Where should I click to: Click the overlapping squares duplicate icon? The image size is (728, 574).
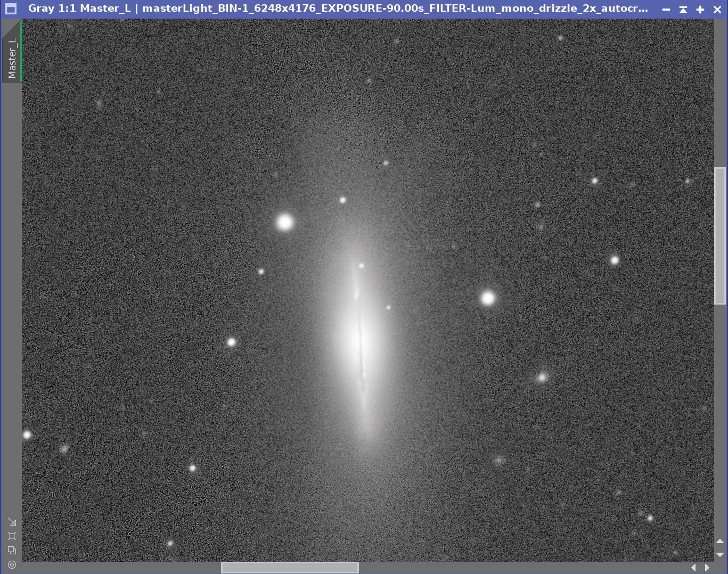12,550
